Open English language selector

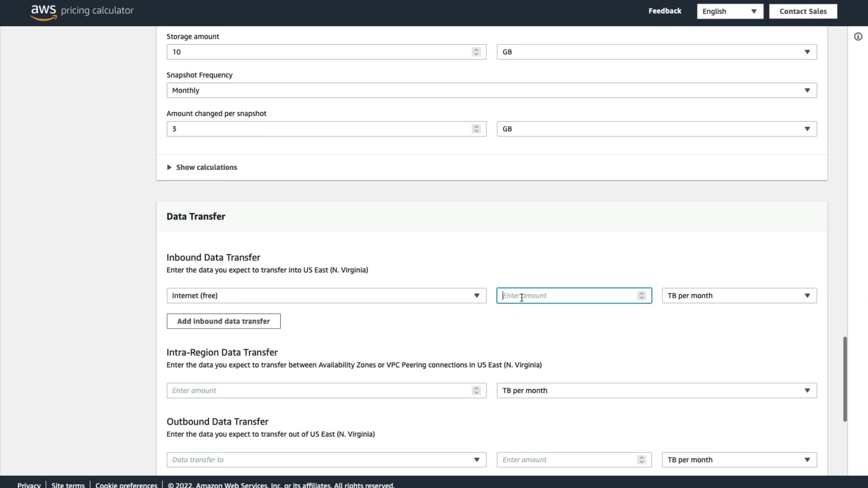coord(729,11)
